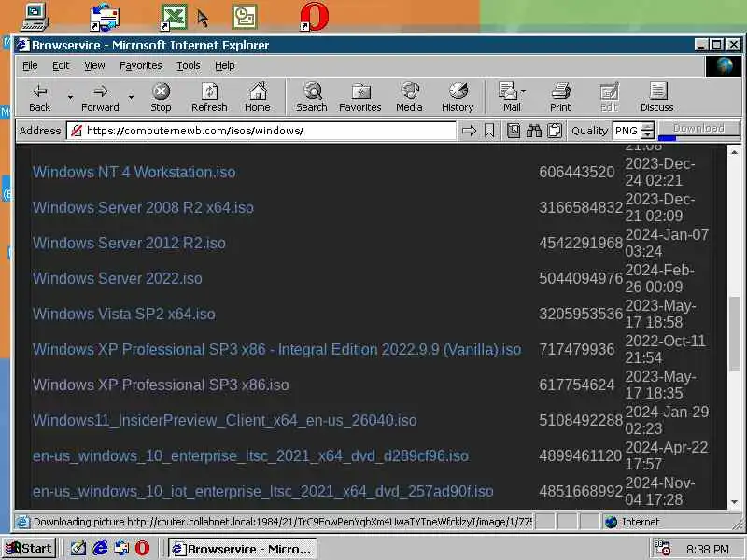Launch Internet Explorer from quick launch
The width and height of the screenshot is (747, 560).
point(100,549)
